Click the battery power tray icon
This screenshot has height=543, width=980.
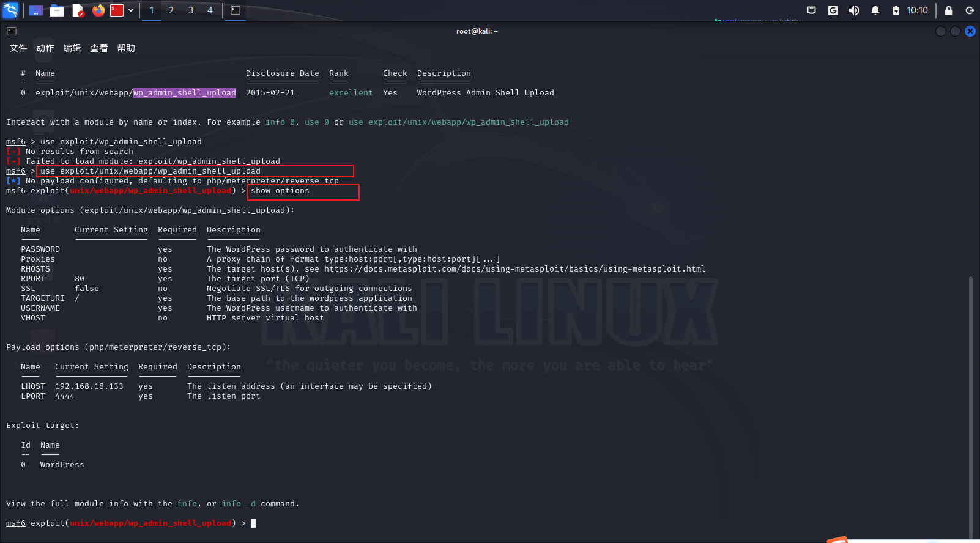tap(896, 10)
